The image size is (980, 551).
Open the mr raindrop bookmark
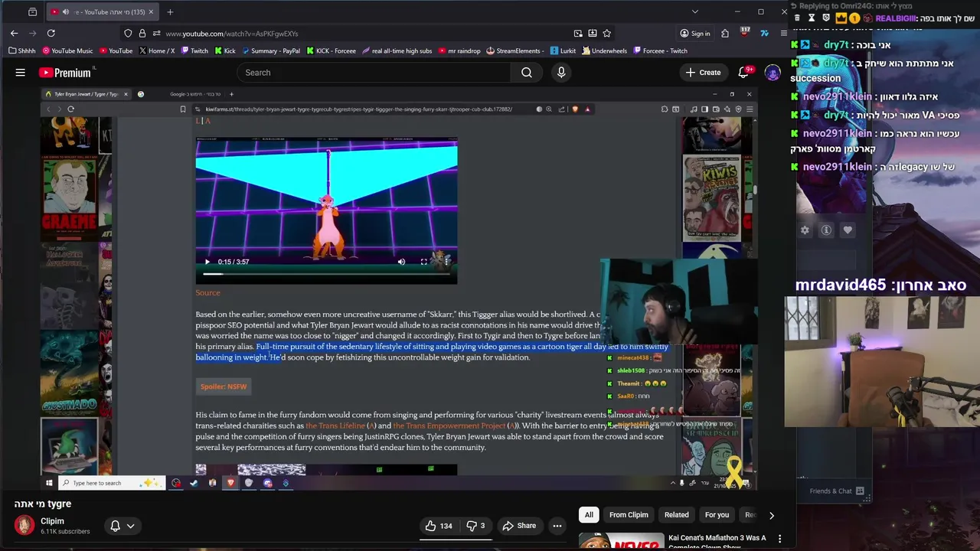pos(459,51)
